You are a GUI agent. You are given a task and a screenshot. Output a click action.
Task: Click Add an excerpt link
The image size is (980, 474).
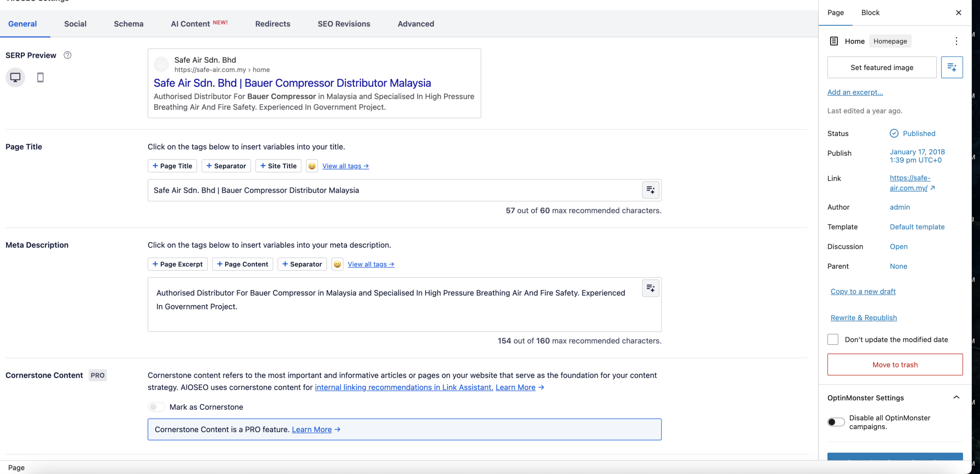coord(855,92)
